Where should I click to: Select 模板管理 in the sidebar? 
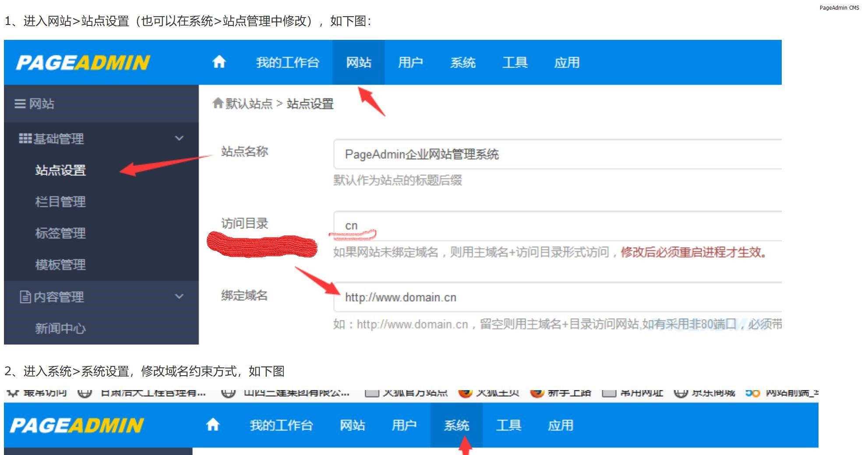(60, 265)
